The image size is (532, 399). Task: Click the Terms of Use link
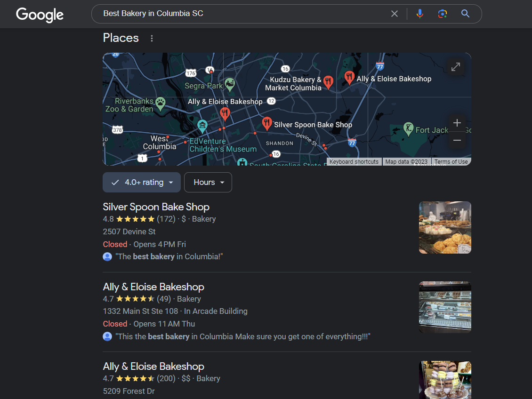click(x=451, y=161)
